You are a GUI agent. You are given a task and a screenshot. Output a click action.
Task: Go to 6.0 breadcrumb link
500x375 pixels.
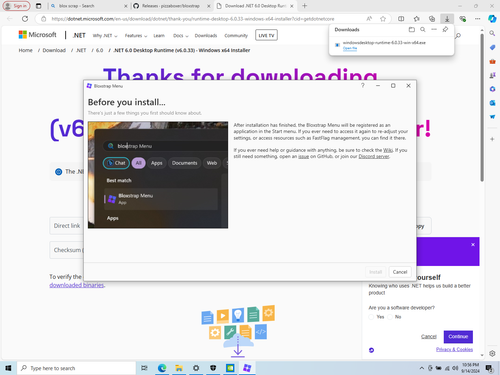coord(99,50)
